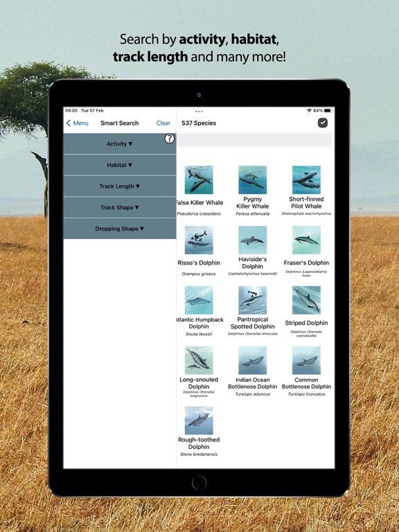Expand the Dropping Shape filter
Image resolution: width=399 pixels, height=532 pixels.
click(119, 229)
